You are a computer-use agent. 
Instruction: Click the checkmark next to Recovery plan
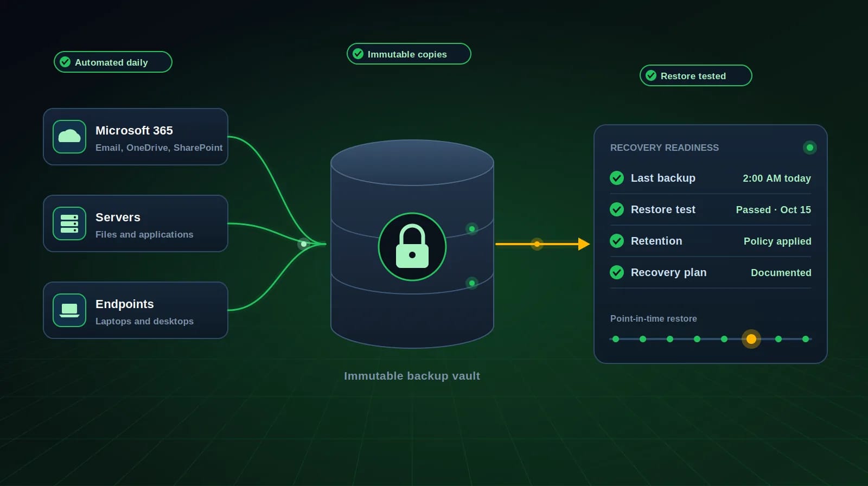pyautogui.click(x=617, y=272)
